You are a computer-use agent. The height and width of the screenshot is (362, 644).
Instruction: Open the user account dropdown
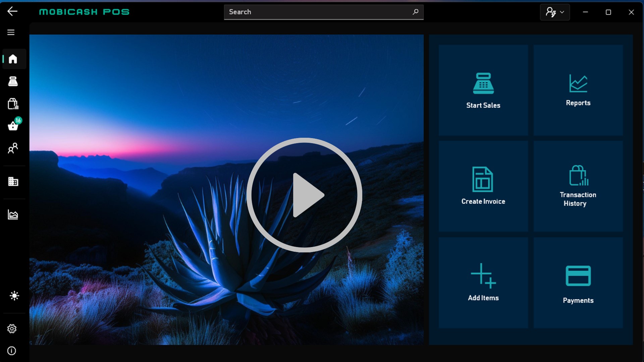(555, 12)
